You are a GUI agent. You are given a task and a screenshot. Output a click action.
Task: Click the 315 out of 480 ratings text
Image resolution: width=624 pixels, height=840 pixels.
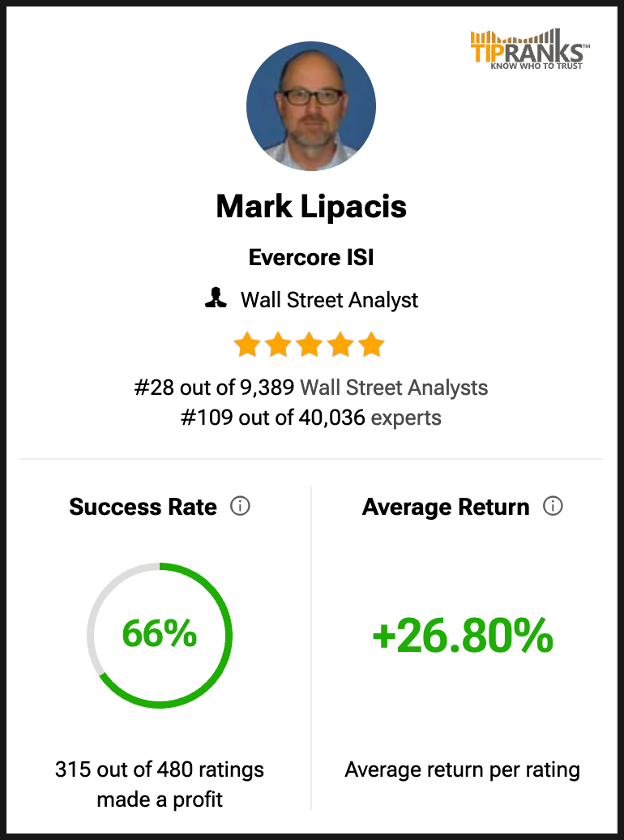160,769
